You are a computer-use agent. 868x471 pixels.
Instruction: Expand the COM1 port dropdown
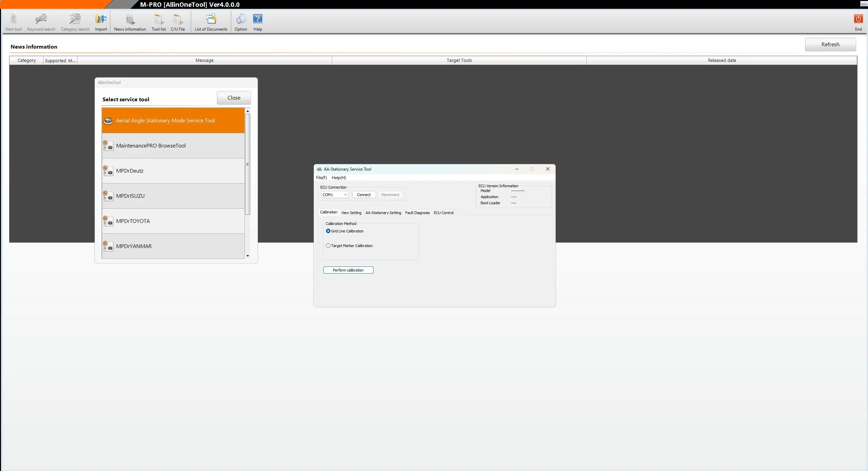coord(335,195)
